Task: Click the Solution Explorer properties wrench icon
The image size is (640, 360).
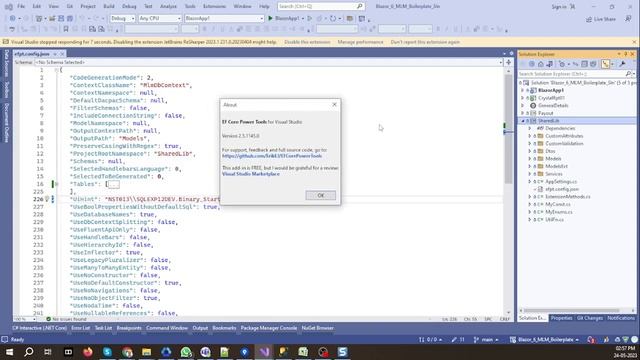Action: click(622, 64)
